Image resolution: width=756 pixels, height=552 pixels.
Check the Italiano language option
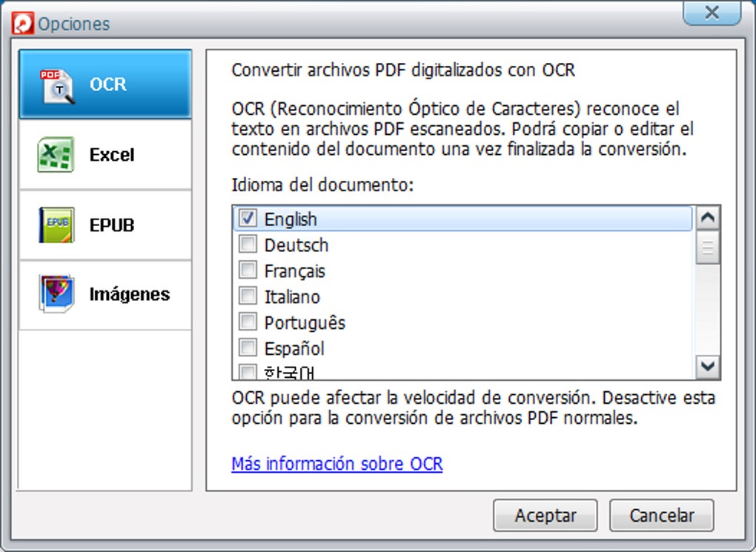[x=248, y=296]
